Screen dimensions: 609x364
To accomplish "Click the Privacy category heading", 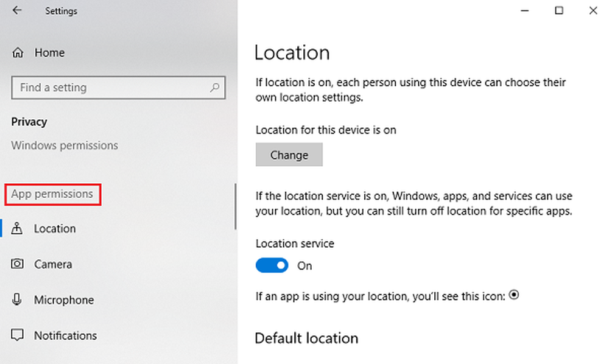I will [x=29, y=122].
